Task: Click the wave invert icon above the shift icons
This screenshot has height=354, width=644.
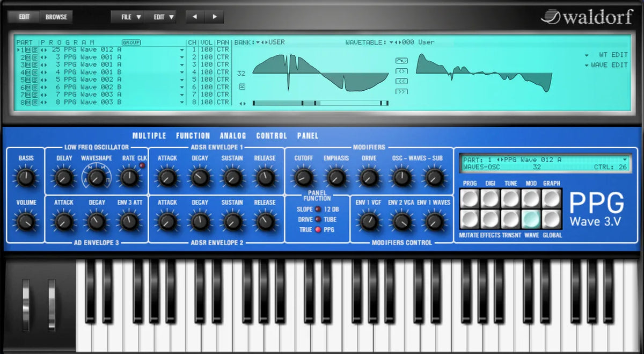Action: [401, 71]
